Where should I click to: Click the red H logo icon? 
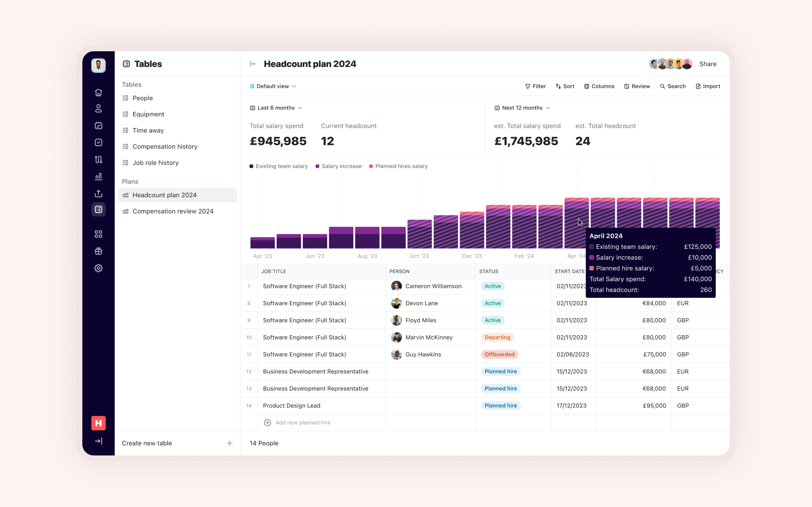point(98,423)
